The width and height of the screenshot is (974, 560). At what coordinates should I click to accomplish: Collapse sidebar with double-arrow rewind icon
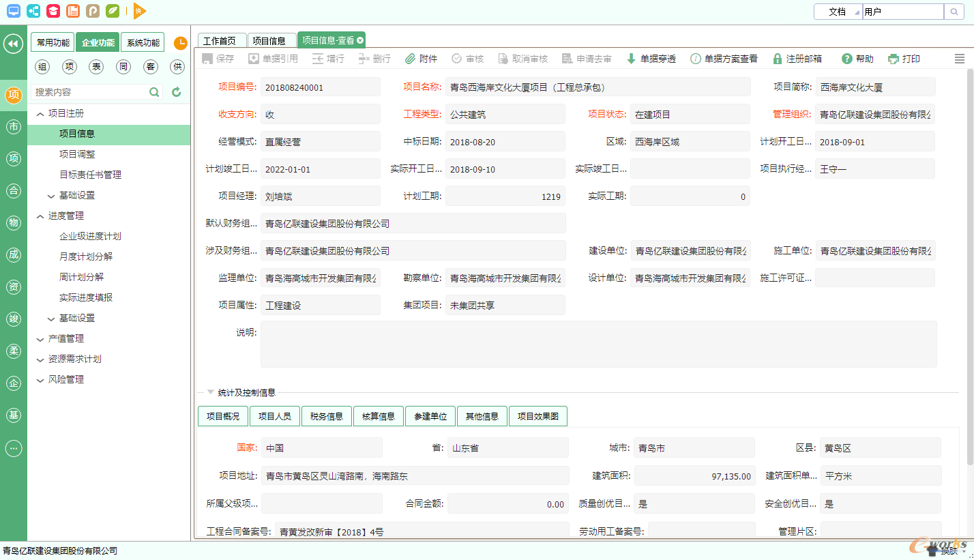13,44
